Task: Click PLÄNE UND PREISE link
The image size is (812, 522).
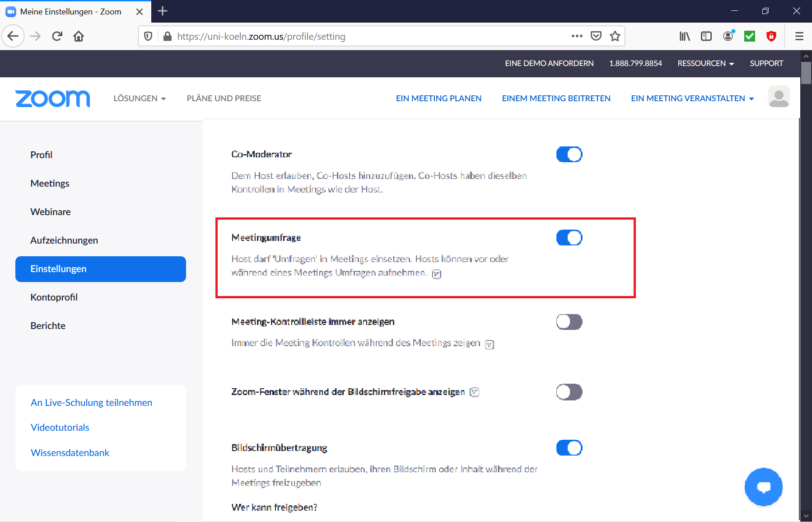Action: coord(224,99)
